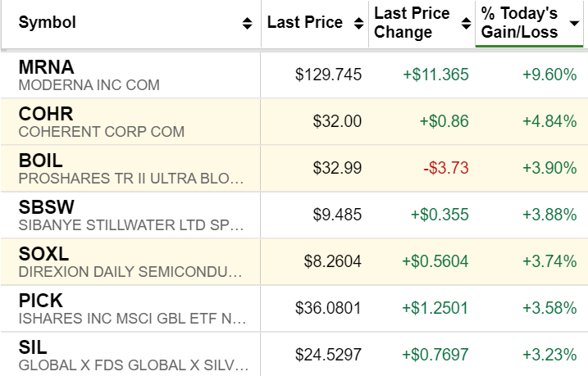Click the COHERENT CORP COM description text
Screen dimensions: 588x376
pyautogui.click(x=101, y=132)
